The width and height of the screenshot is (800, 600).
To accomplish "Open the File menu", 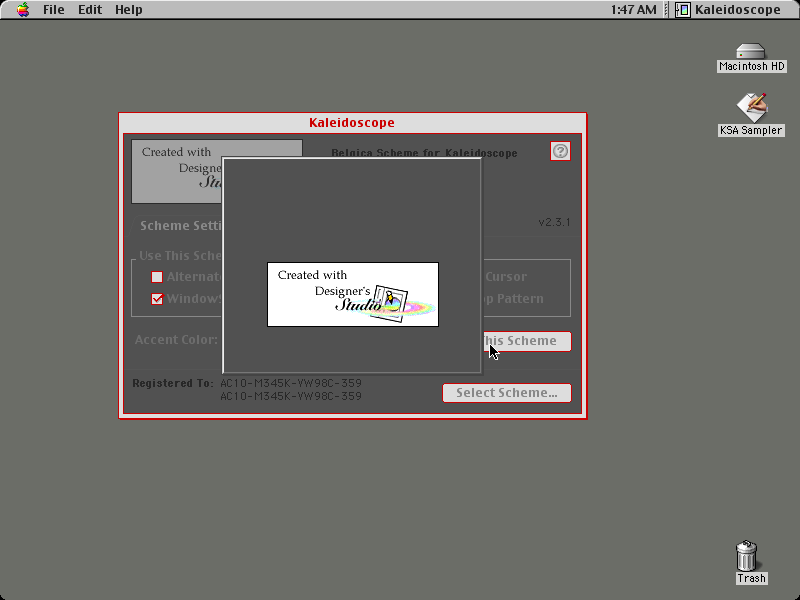I will point(54,10).
